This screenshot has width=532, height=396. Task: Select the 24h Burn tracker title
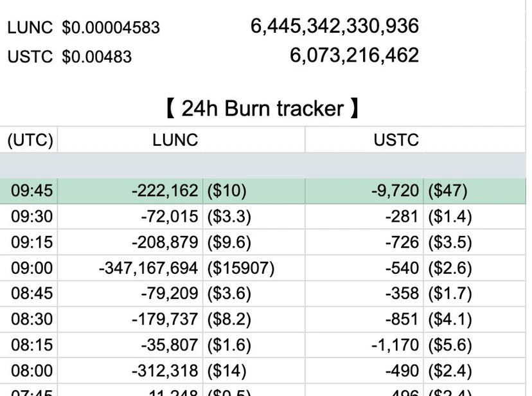[262, 109]
